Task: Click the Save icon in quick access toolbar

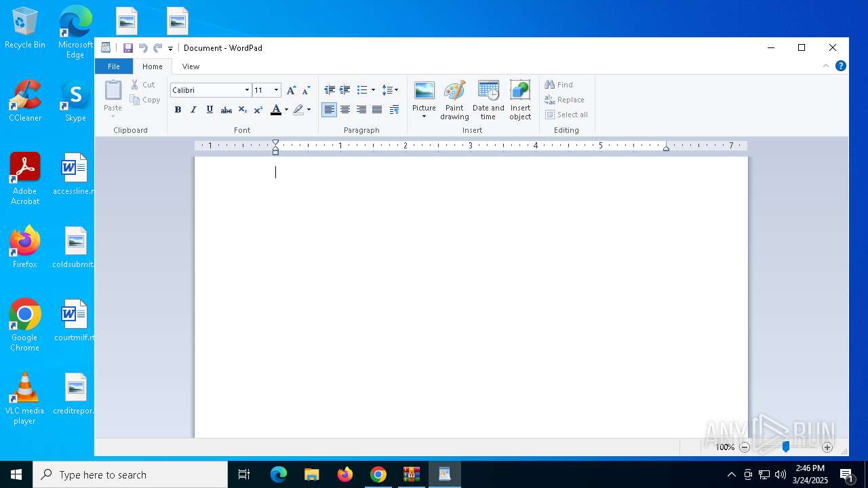Action: coord(127,48)
